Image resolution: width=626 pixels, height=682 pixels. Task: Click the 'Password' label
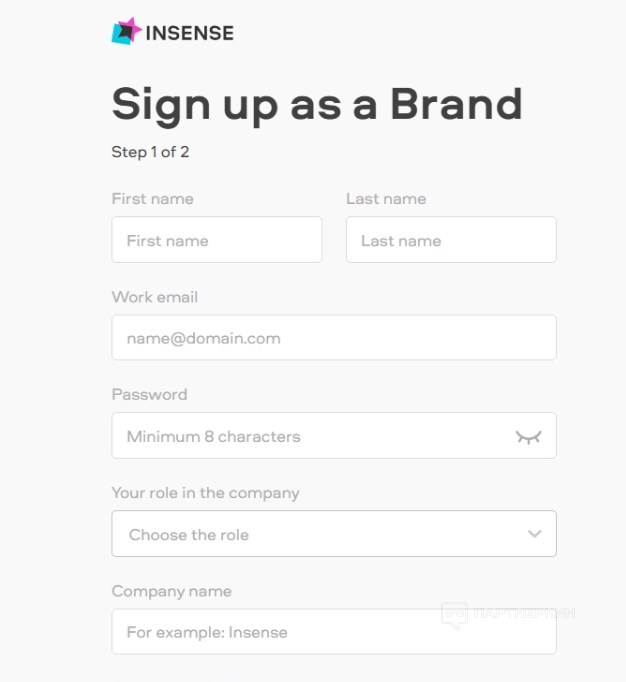[x=149, y=394]
